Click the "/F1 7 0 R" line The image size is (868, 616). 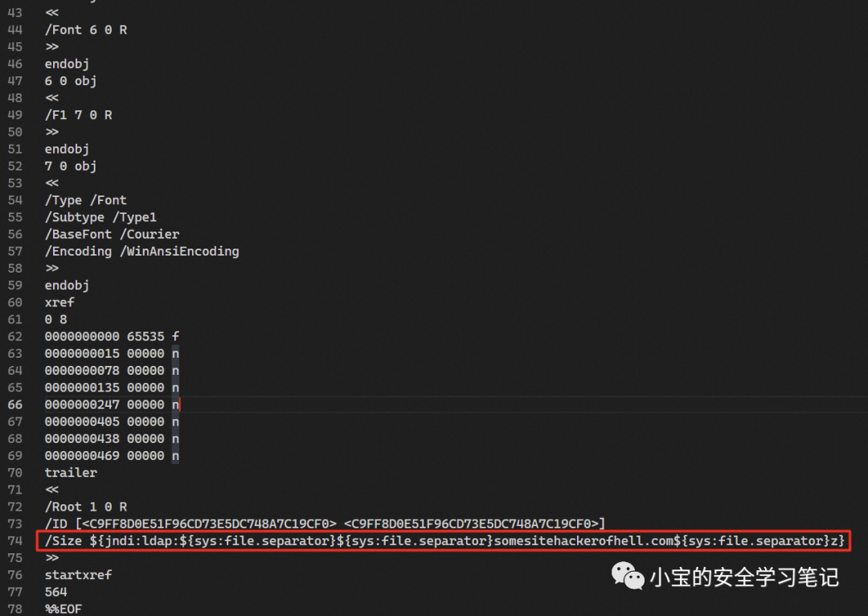(79, 115)
